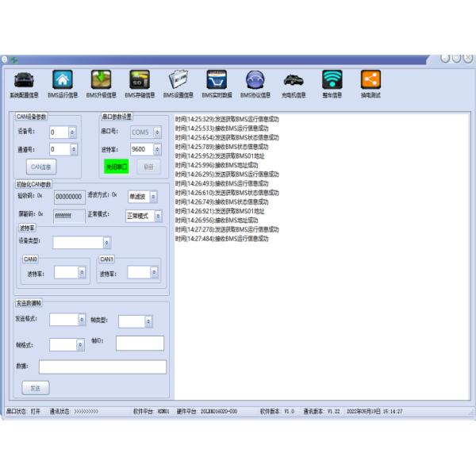The image size is (476, 476).
Task: Open the 波特率 9600 serial dropdown
Action: tap(157, 148)
